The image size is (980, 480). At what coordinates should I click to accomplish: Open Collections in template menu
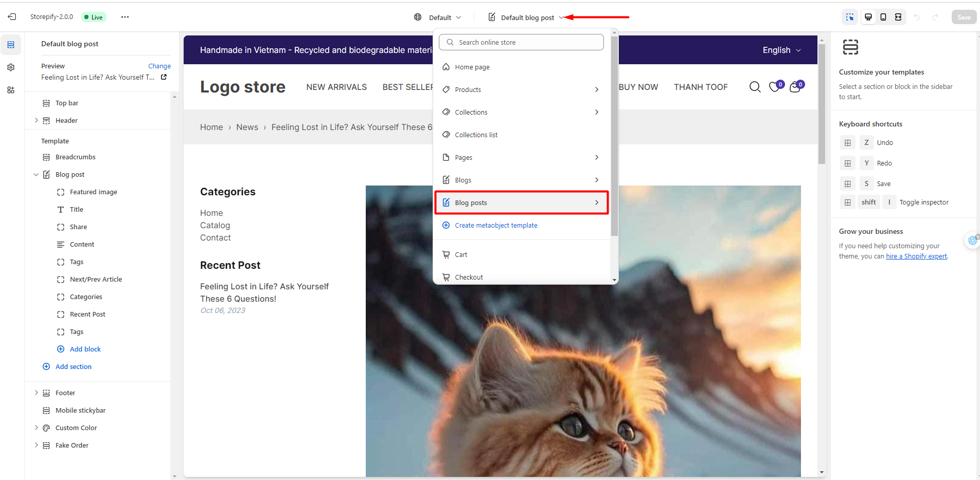(x=522, y=112)
